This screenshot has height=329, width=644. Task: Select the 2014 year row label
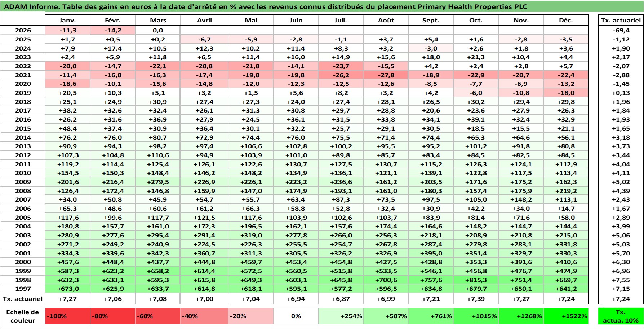(23, 137)
